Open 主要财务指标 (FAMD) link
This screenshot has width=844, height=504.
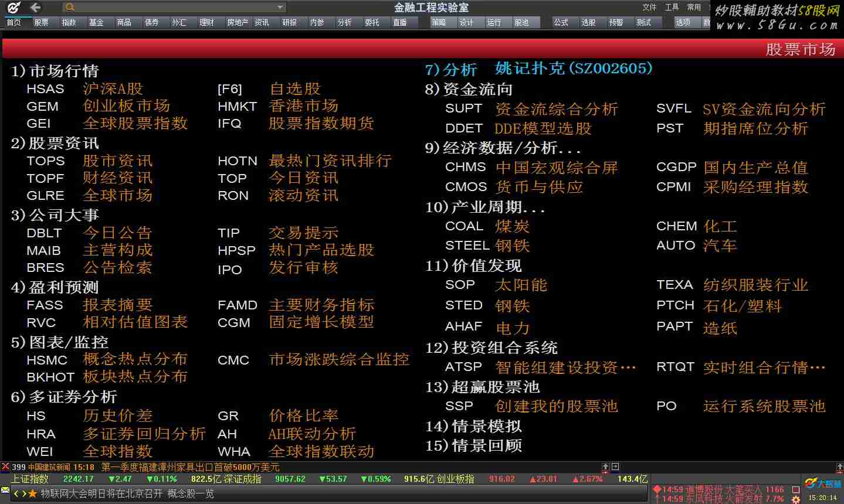click(321, 305)
